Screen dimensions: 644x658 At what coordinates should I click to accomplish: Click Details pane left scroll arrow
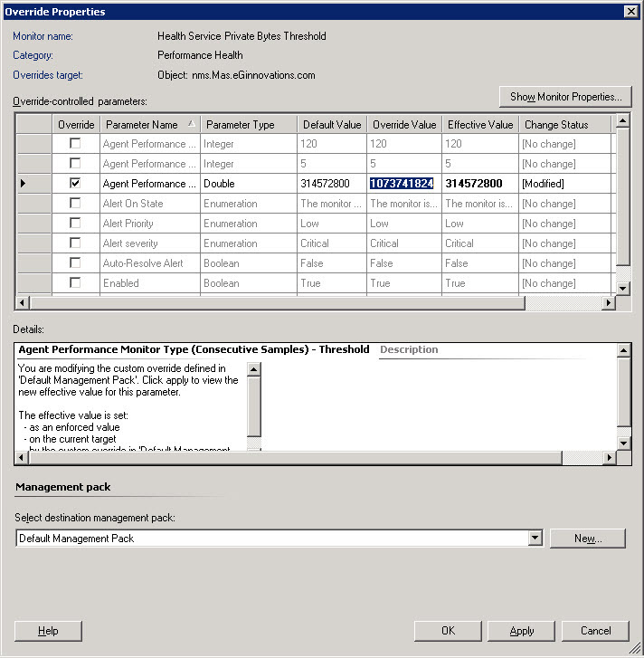point(22,457)
